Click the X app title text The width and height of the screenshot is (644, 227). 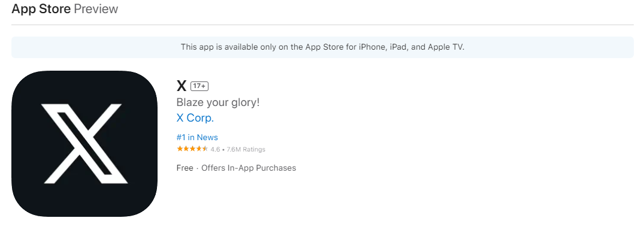[x=182, y=86]
